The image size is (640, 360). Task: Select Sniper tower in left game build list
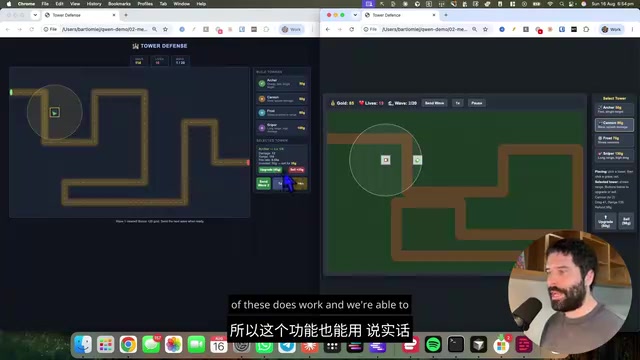pos(282,128)
